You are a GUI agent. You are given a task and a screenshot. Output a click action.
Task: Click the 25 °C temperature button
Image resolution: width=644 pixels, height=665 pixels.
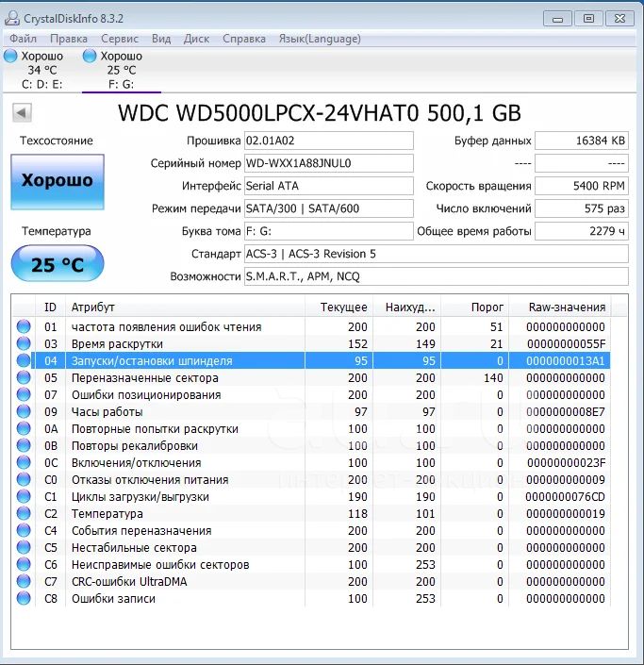[x=58, y=264]
